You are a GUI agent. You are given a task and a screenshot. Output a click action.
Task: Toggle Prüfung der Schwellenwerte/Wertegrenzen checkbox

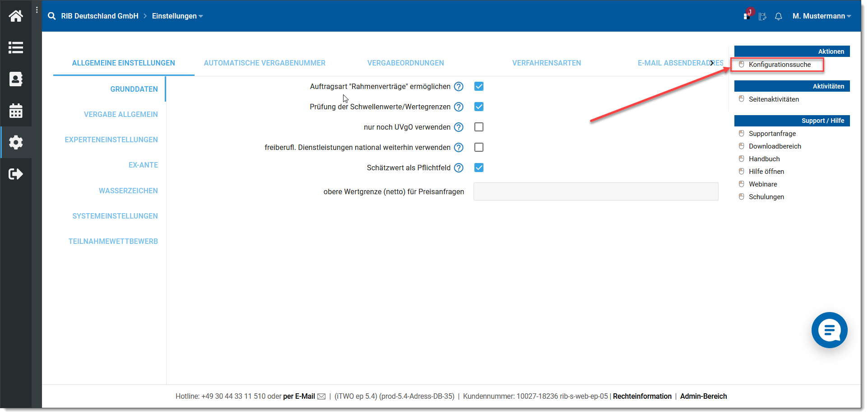(479, 107)
